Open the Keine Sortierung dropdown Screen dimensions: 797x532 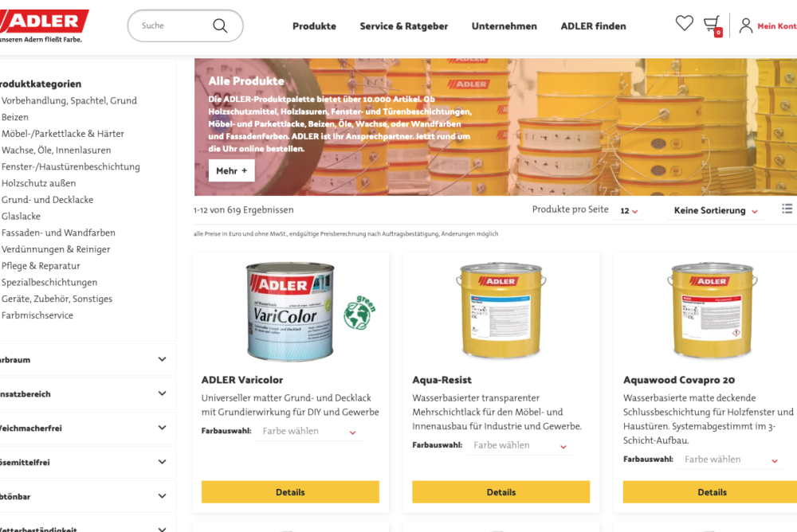click(716, 210)
